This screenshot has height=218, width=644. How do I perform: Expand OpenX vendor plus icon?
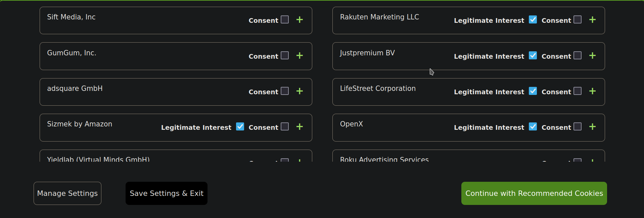pyautogui.click(x=592, y=127)
